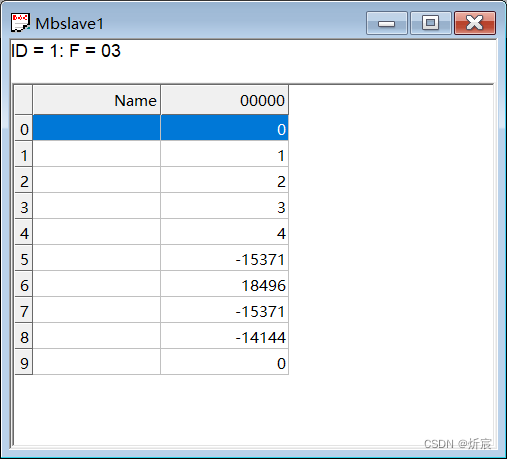Click the Name column header
The image size is (507, 459).
[x=96, y=100]
